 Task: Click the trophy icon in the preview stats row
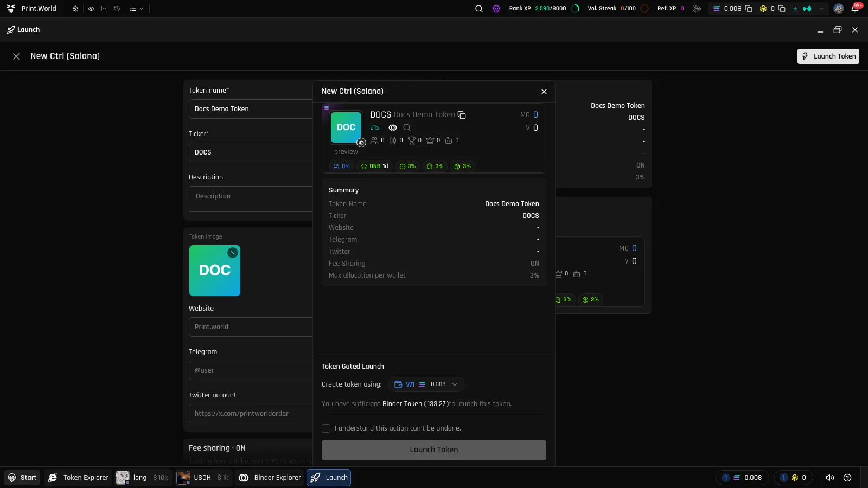click(x=412, y=140)
